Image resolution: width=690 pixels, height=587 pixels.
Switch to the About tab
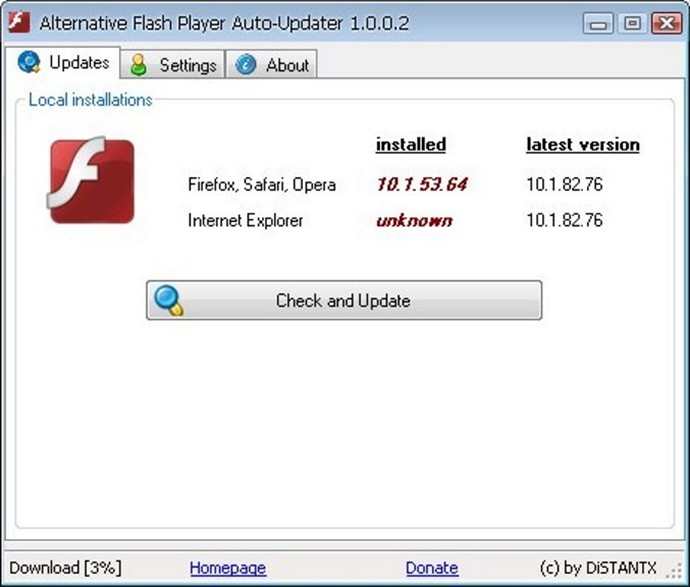(272, 65)
